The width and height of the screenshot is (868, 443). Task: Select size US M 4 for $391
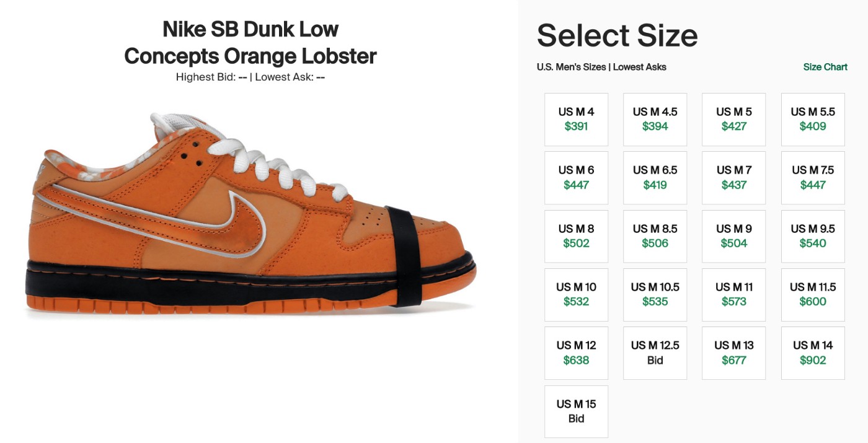576,120
